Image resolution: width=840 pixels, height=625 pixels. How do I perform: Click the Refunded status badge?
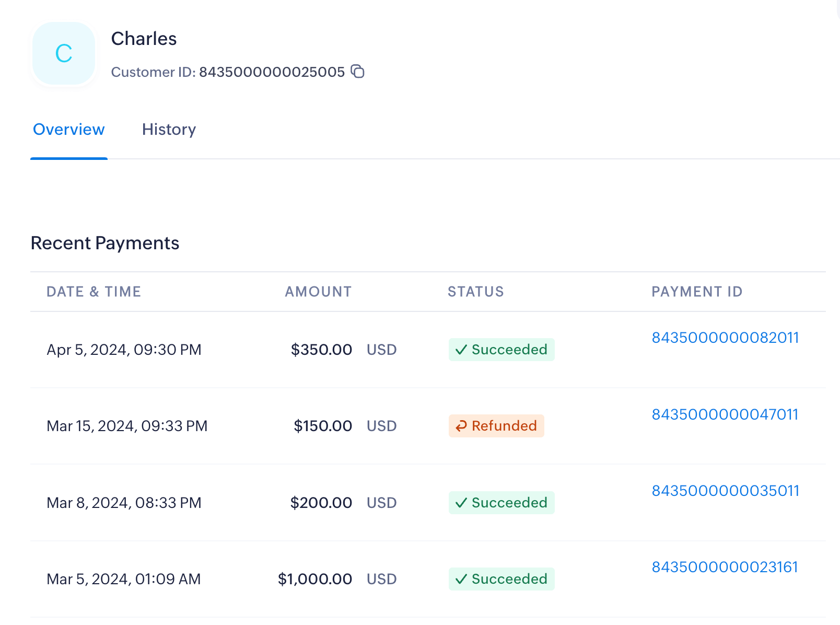(x=496, y=426)
